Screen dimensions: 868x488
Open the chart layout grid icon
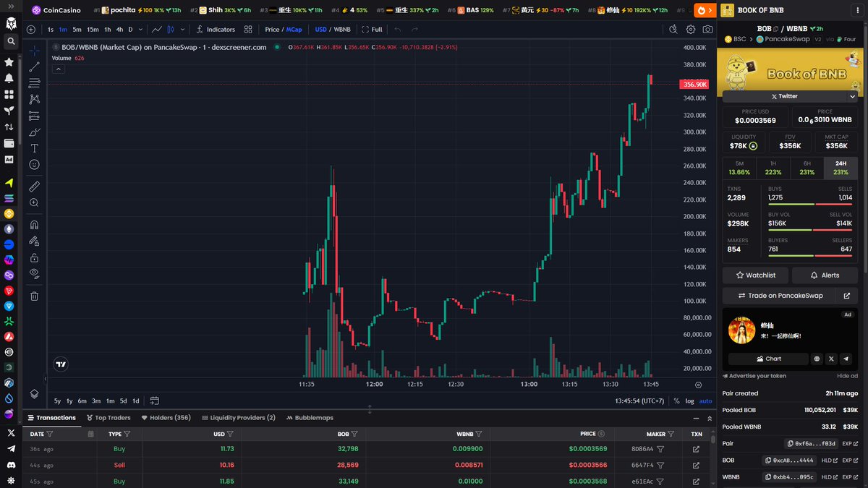tap(248, 30)
